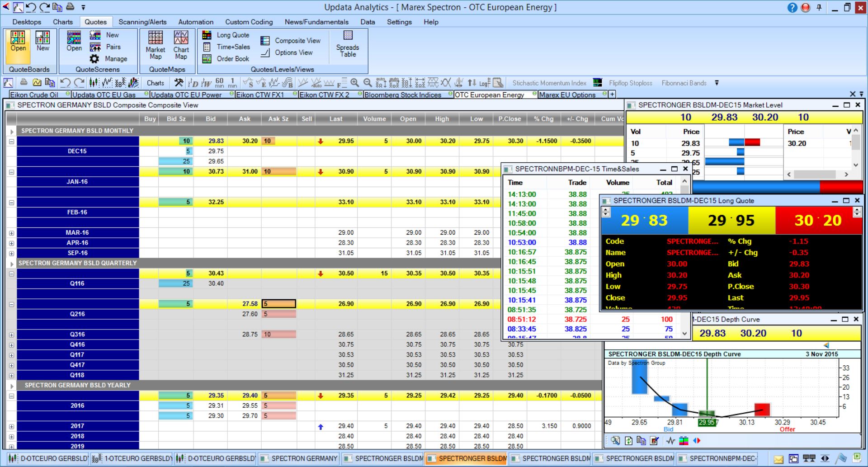Expand the SEP-16 row

(12, 254)
